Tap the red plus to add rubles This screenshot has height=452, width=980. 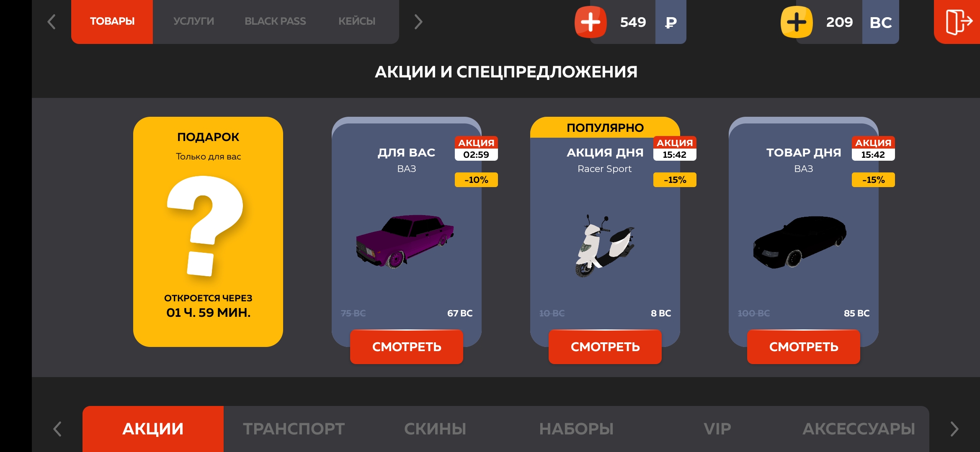pyautogui.click(x=591, y=22)
